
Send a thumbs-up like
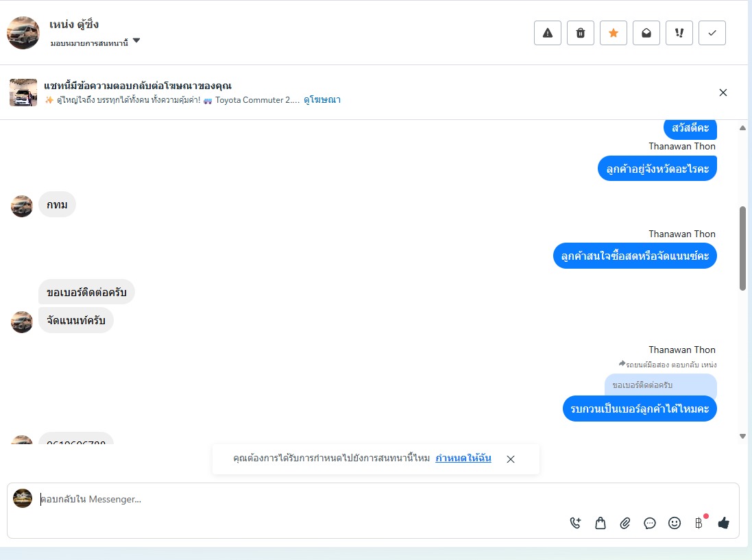click(724, 523)
